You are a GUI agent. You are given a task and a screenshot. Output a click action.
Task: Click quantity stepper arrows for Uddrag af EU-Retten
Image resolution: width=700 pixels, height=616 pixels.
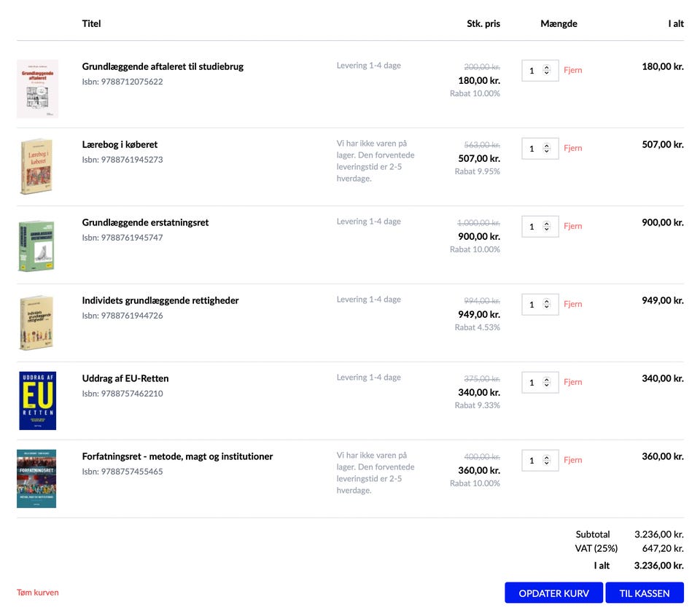tap(547, 383)
